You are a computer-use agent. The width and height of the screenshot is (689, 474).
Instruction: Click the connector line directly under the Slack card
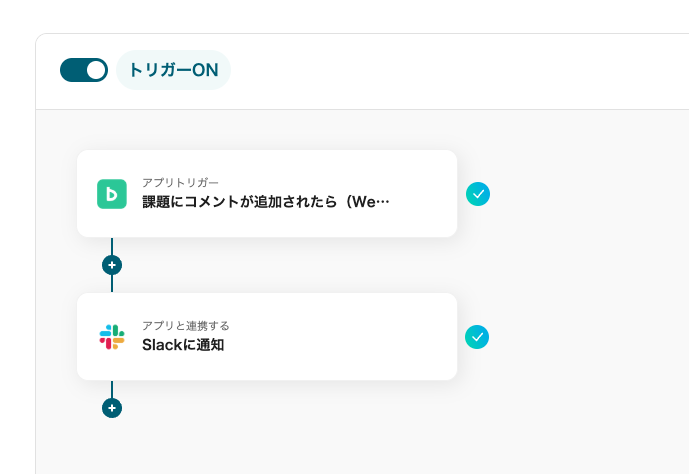pos(112,388)
